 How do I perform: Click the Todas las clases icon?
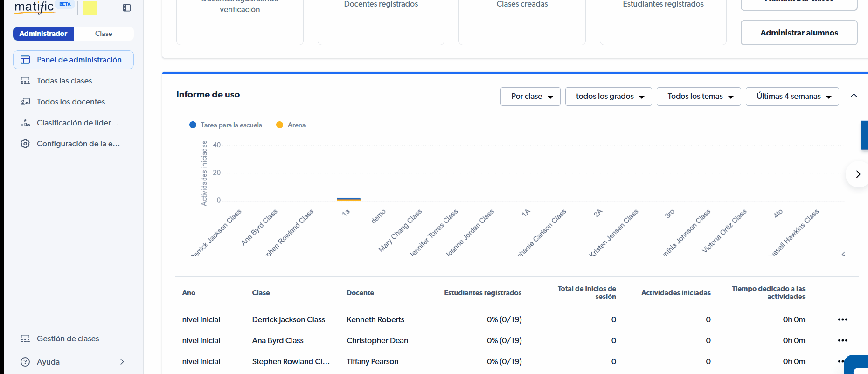25,81
